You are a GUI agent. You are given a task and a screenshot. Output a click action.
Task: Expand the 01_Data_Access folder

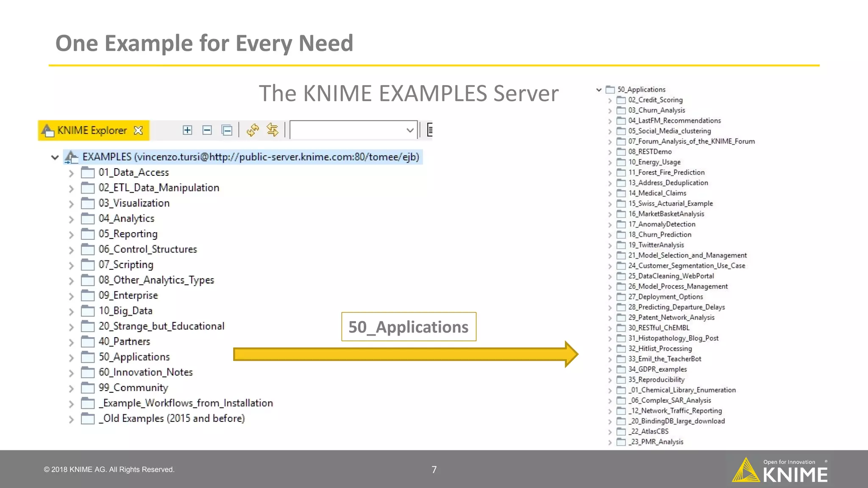coord(71,173)
